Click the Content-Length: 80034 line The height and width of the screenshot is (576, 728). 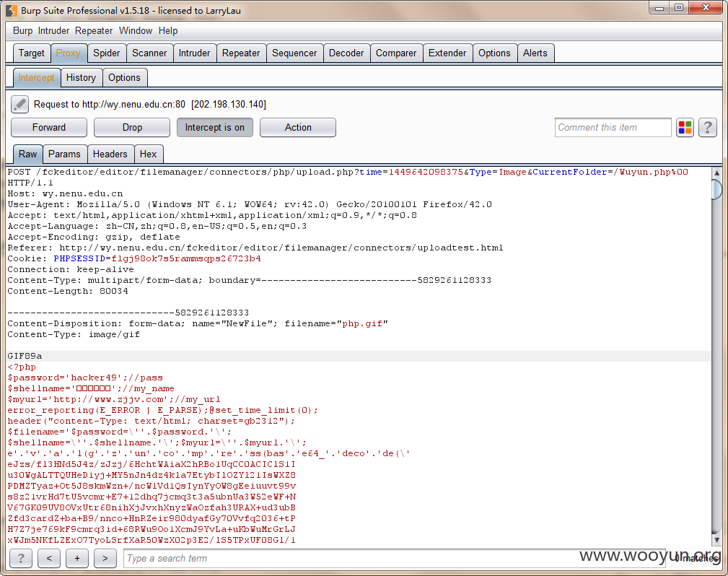68,291
